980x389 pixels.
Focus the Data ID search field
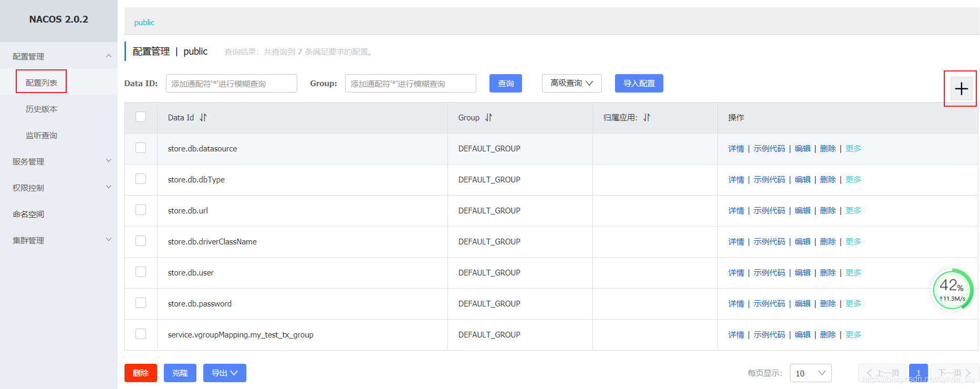232,83
